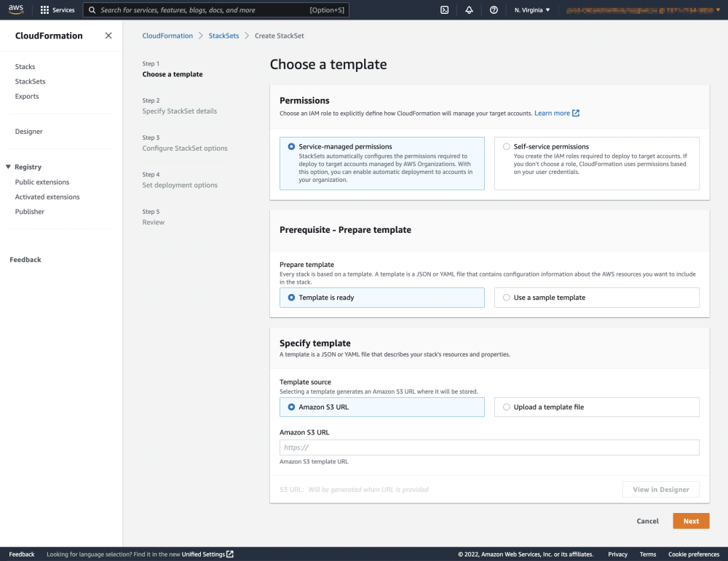Screen dimensions: 728x561
Task: Click the Cancel button
Action: [647, 521]
